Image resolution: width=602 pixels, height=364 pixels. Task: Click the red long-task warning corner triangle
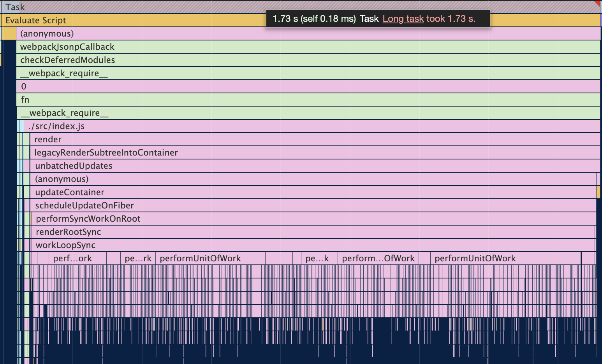click(598, 3)
